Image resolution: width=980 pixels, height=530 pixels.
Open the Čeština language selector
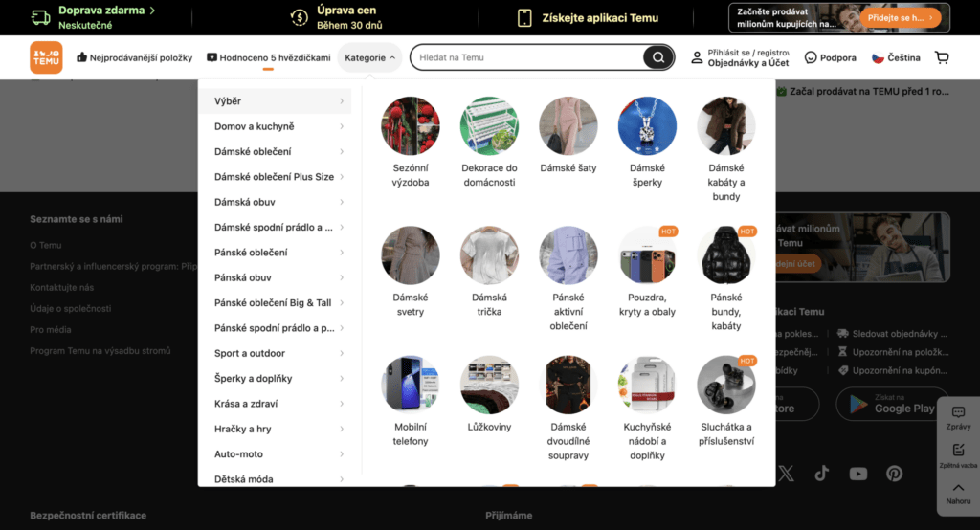click(x=895, y=57)
